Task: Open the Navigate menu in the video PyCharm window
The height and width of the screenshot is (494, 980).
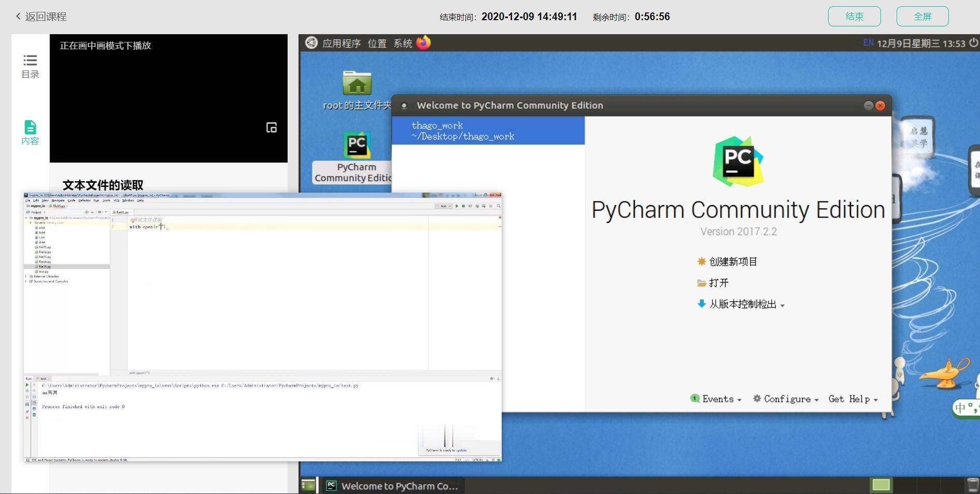Action: (58, 200)
